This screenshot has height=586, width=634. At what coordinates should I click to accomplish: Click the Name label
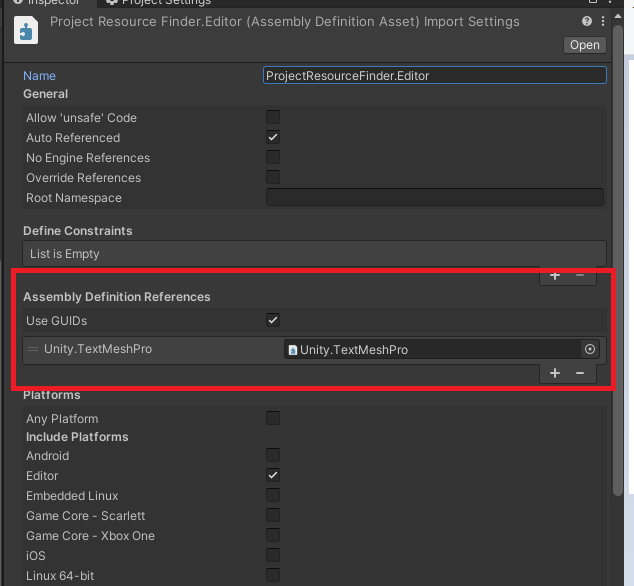[x=39, y=76]
